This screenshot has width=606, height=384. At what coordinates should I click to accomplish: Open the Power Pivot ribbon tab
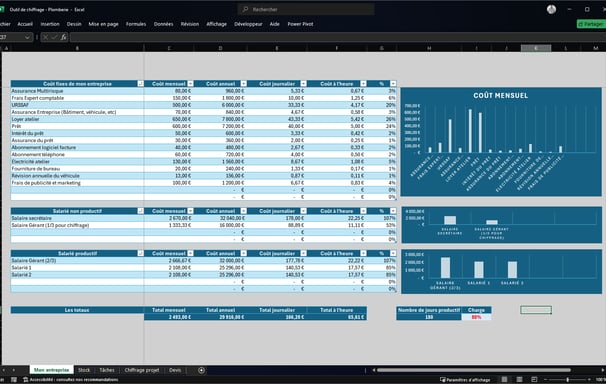click(300, 24)
